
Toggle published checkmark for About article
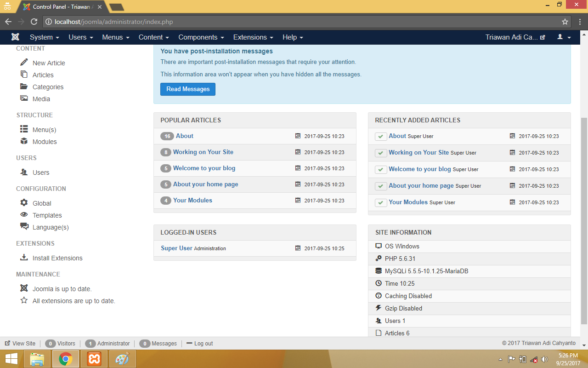[381, 136]
